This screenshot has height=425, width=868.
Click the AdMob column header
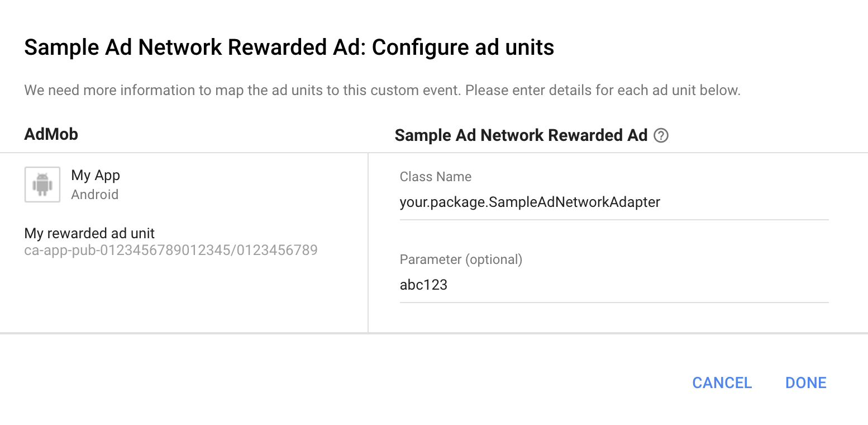(x=51, y=134)
